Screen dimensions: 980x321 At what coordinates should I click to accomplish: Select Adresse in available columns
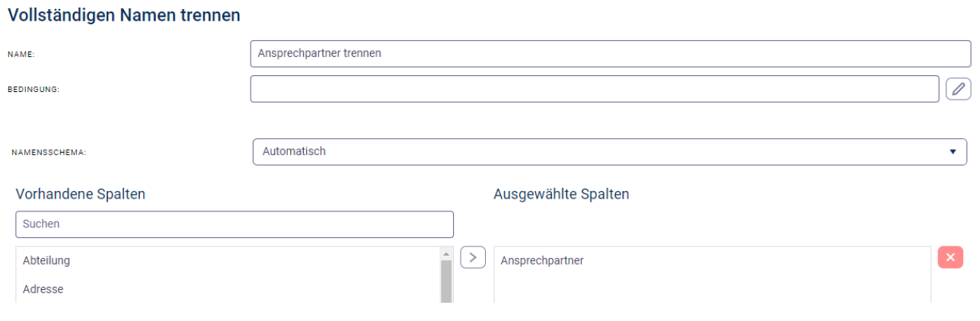tap(43, 289)
